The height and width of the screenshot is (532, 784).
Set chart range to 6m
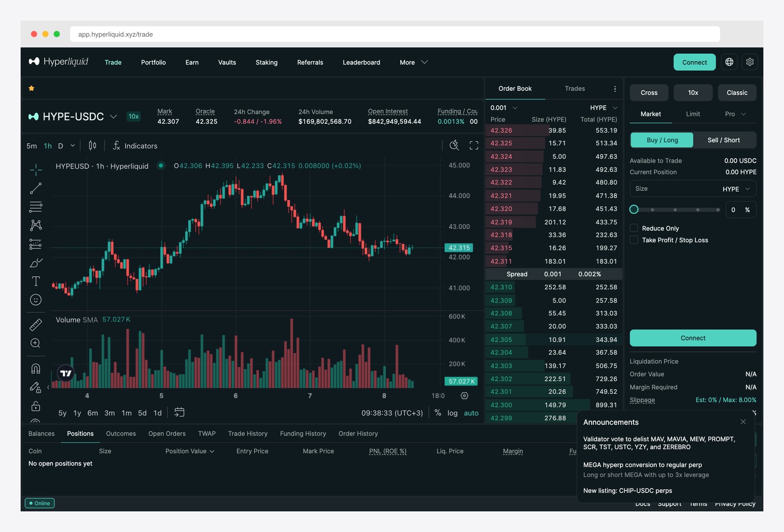click(x=92, y=413)
